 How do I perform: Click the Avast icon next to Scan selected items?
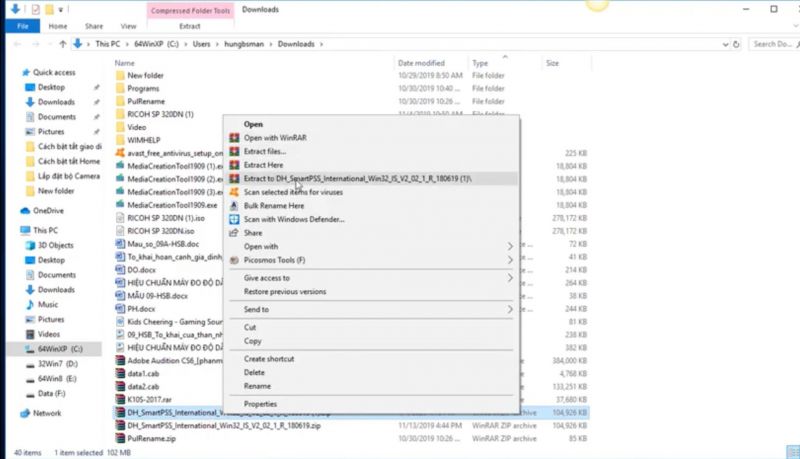(234, 192)
